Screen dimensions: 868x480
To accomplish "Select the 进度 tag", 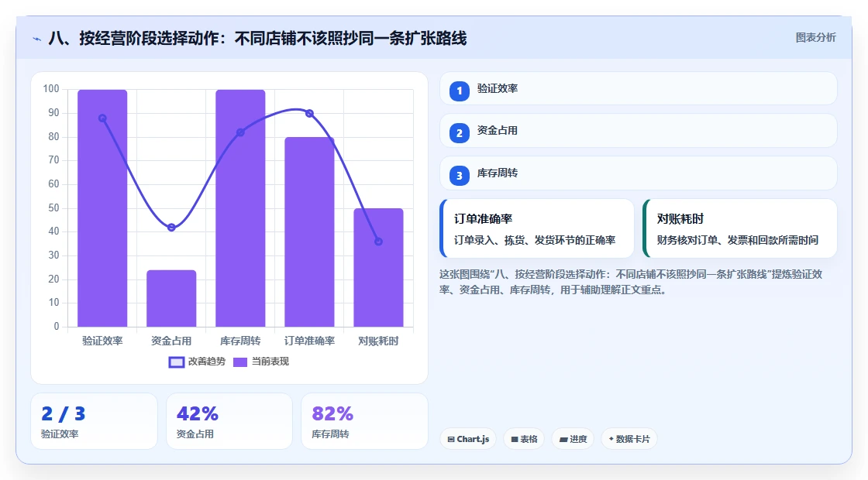I will click(573, 439).
